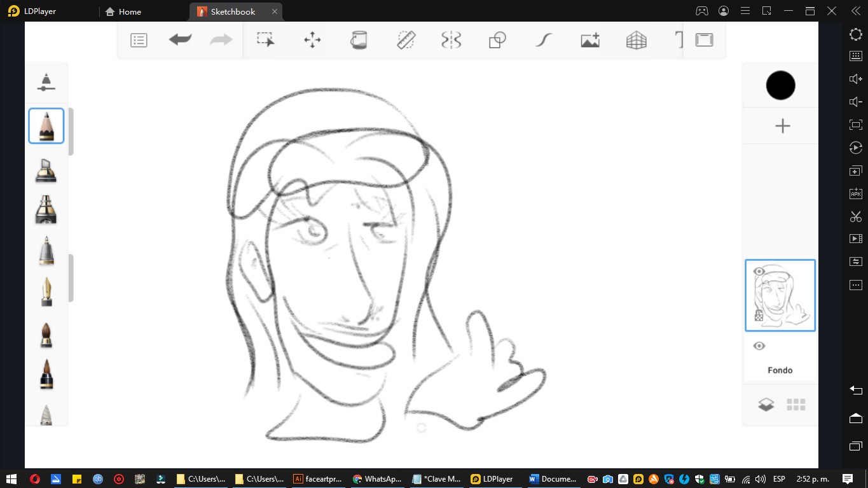Open faceartpr Illustrator taskbar item

(319, 479)
